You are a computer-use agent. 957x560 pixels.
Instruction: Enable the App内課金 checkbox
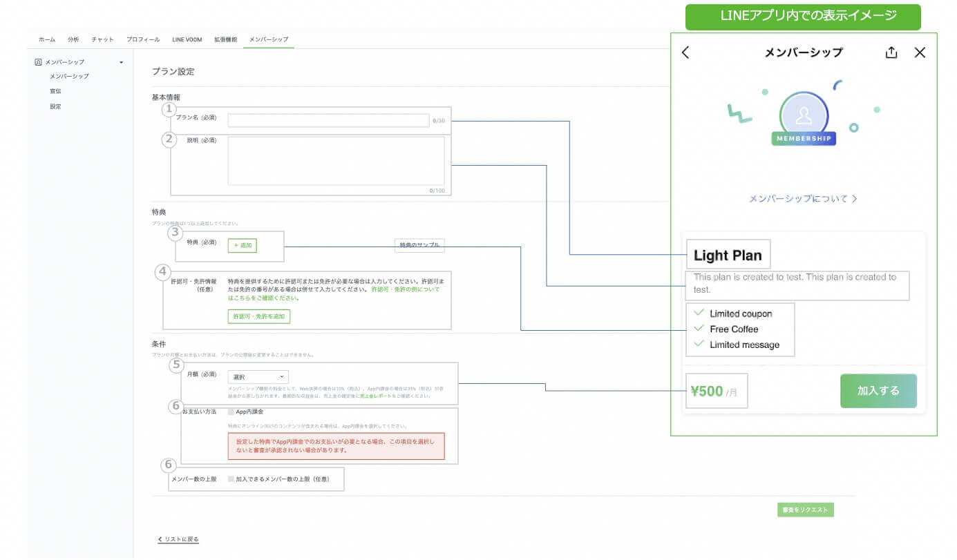click(x=231, y=412)
